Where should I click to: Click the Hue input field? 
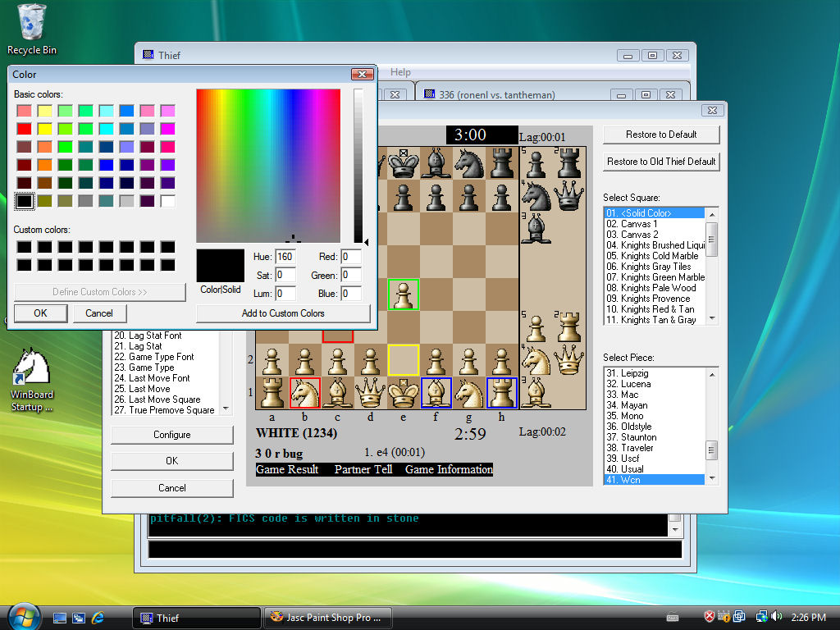tap(285, 257)
